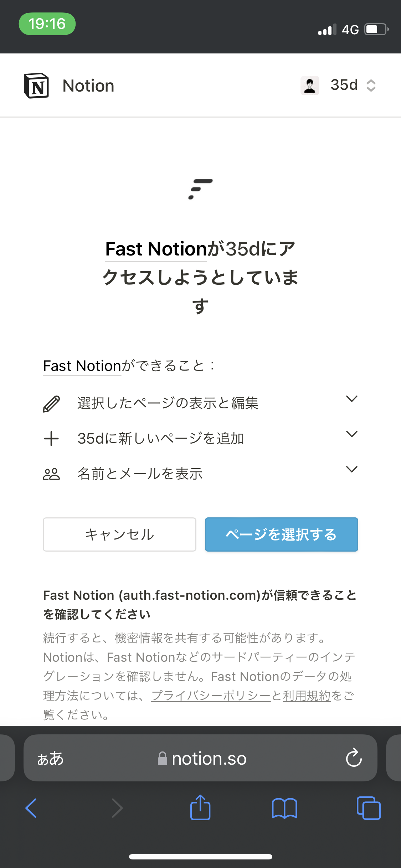This screenshot has height=868, width=401.
Task: Tap the Safari forward arrow
Action: click(117, 808)
